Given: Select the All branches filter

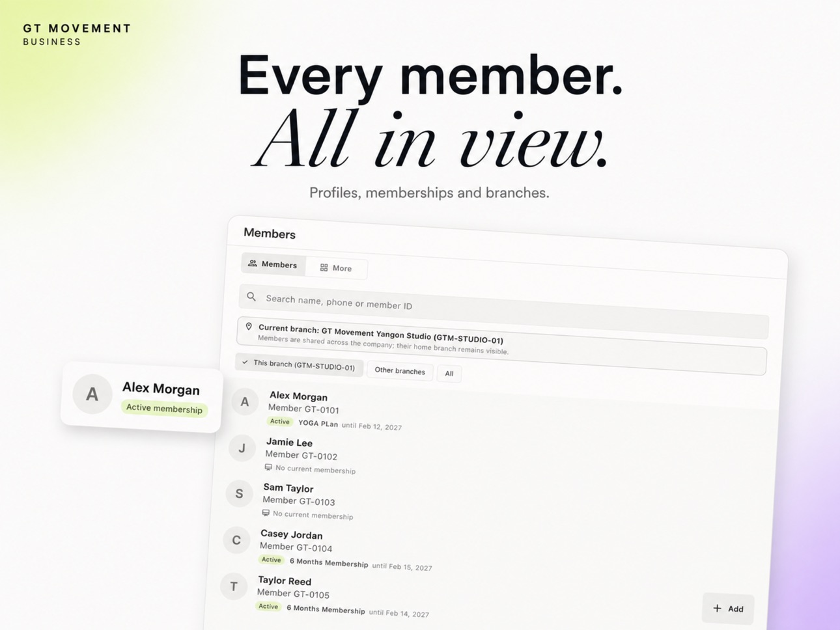Looking at the screenshot, I should pos(449,374).
